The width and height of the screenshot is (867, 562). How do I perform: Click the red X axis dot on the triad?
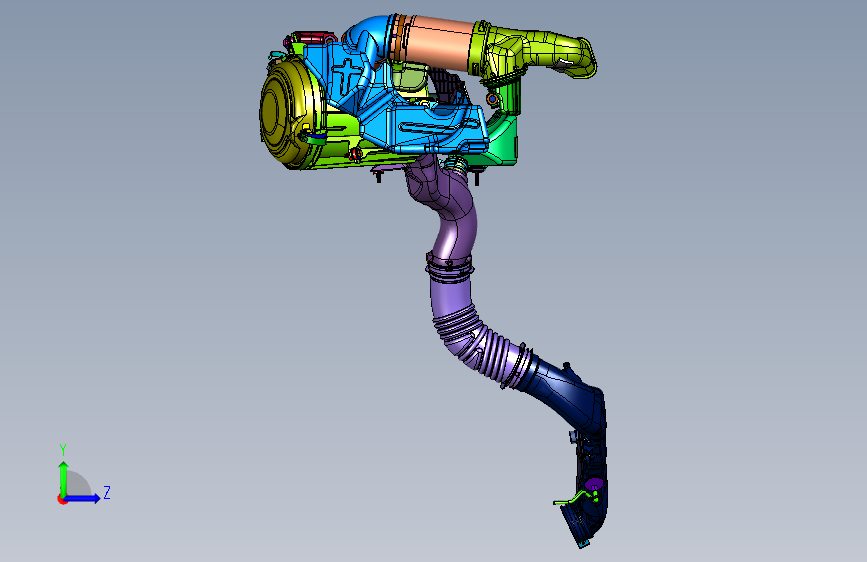(x=61, y=499)
